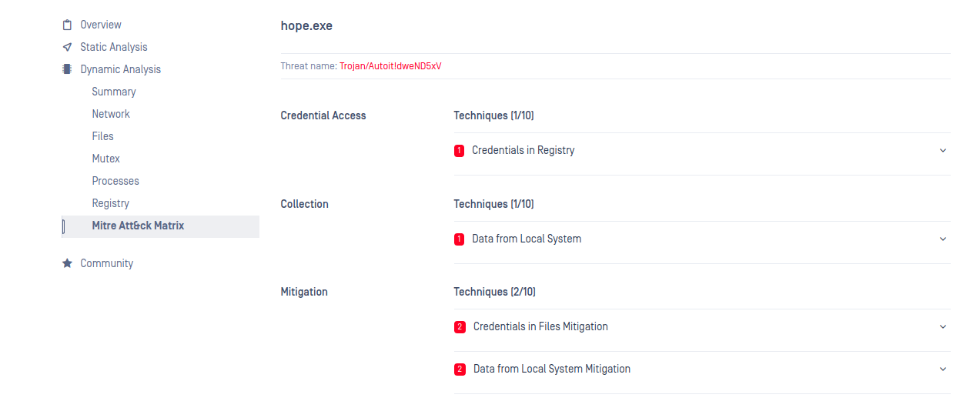Open the Community page
The image size is (980, 418).
(x=107, y=263)
